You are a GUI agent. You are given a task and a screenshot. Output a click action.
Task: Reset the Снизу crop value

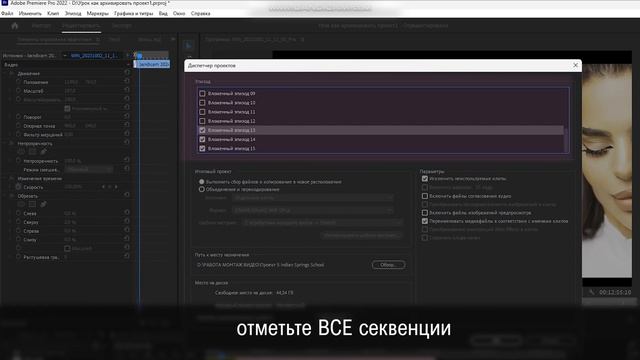point(127,239)
